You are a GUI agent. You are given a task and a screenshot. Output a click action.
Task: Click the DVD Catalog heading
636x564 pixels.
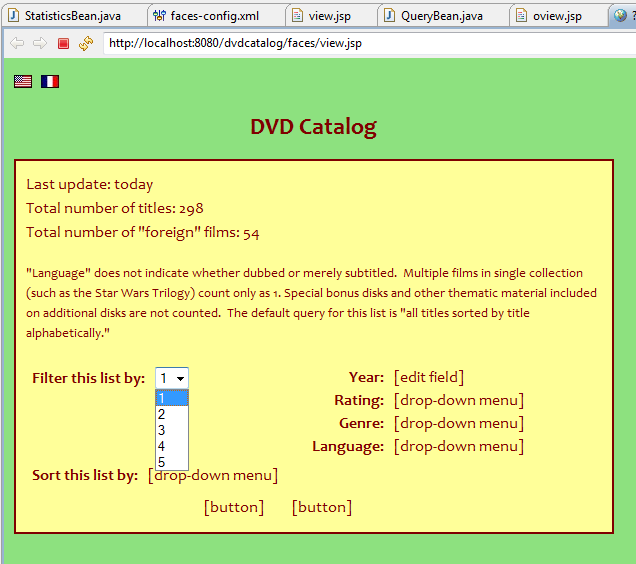[314, 127]
